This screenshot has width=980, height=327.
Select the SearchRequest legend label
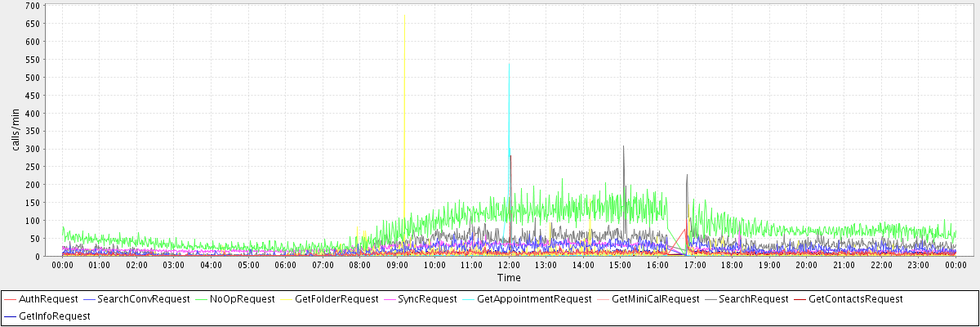752,299
